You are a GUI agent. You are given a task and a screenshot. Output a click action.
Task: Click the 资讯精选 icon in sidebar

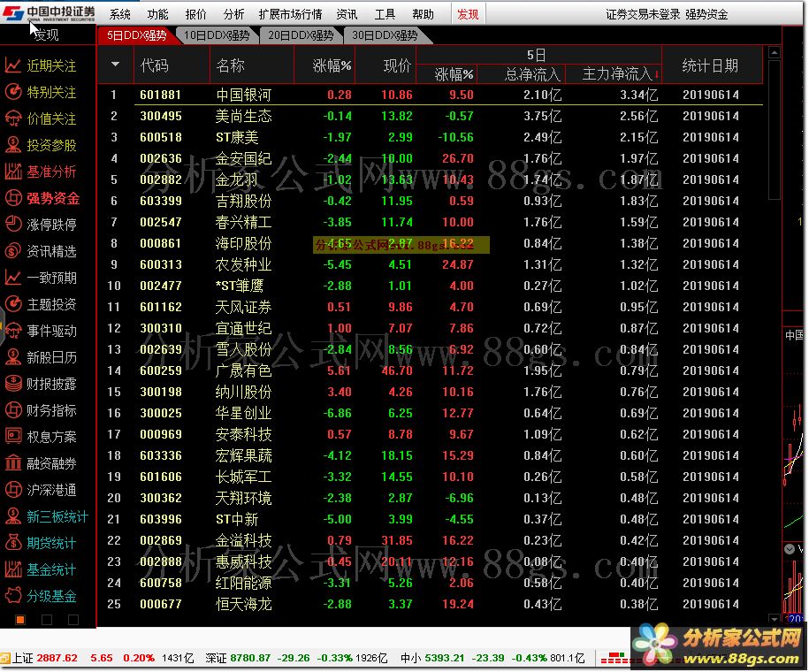pos(13,251)
